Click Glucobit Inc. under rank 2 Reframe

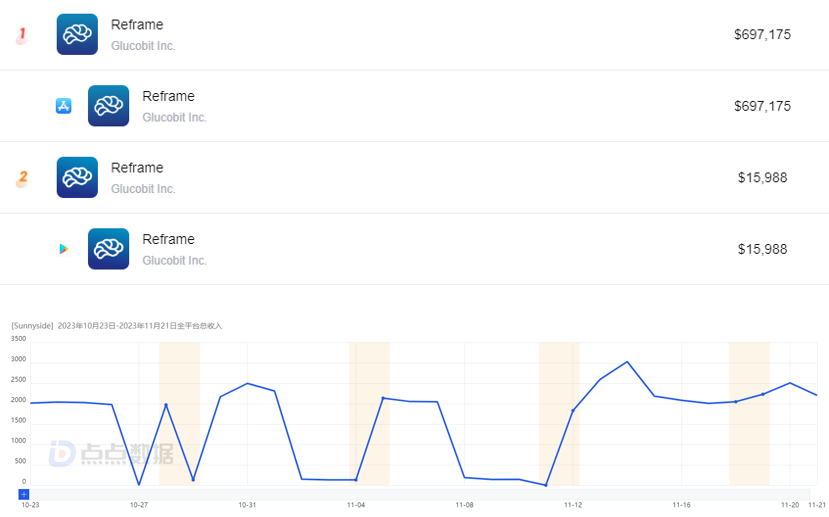click(x=143, y=189)
